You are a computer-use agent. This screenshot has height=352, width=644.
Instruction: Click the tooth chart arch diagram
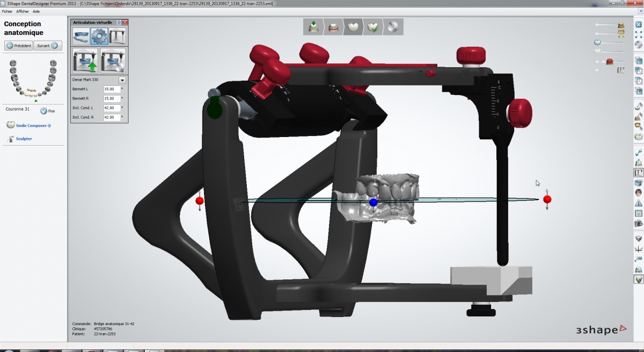coord(33,78)
